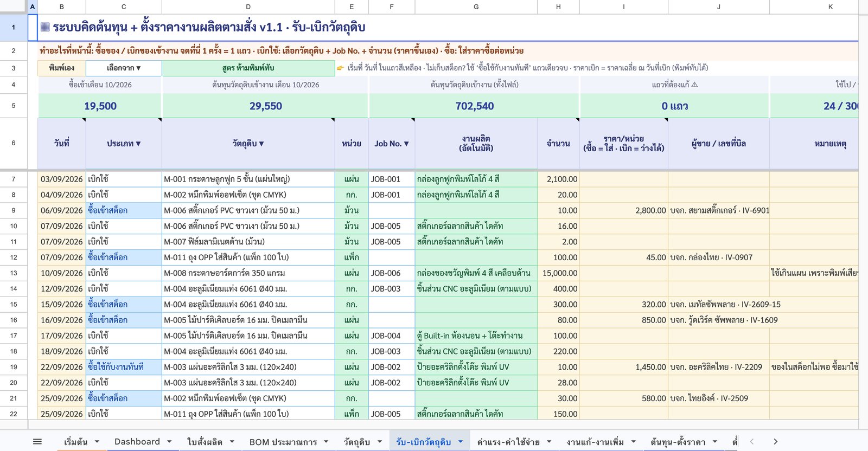This screenshot has height=451, width=868.
Task: Select the 29,550 summary value cell
Action: click(x=265, y=106)
